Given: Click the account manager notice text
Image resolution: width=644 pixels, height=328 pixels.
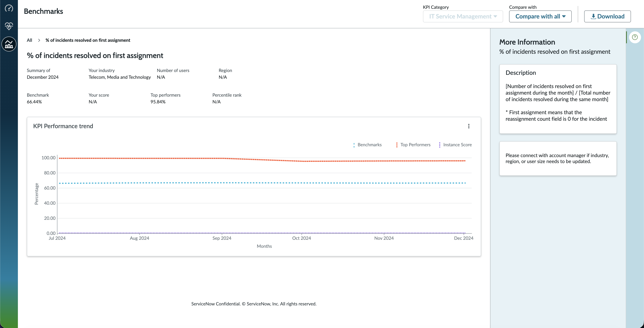Looking at the screenshot, I should [x=557, y=158].
